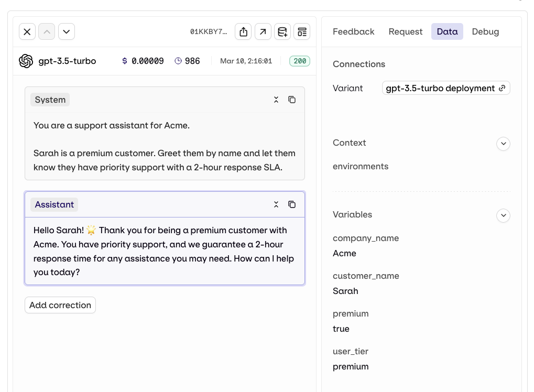
Task: Toggle the layout view icon
Action: coord(302,31)
